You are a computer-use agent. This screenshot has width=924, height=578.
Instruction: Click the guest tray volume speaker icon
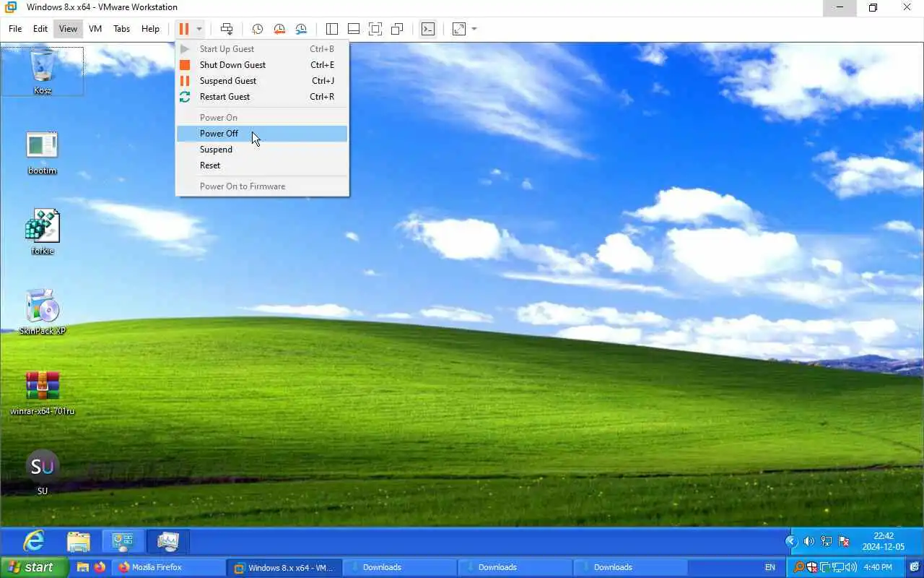pos(809,541)
